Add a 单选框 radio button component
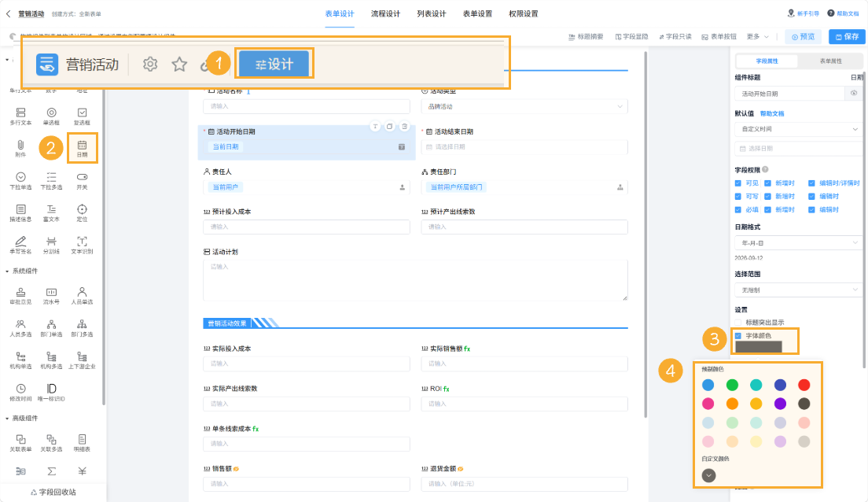 51,116
